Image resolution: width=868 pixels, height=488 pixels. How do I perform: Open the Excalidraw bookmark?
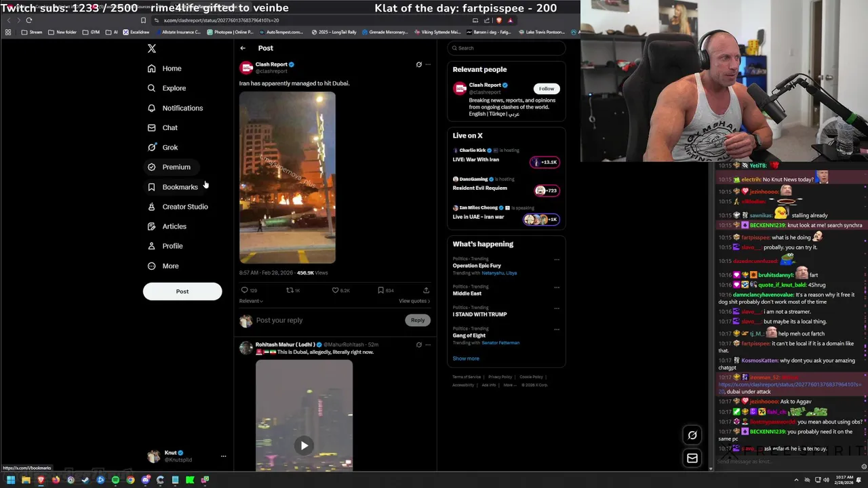pos(136,32)
